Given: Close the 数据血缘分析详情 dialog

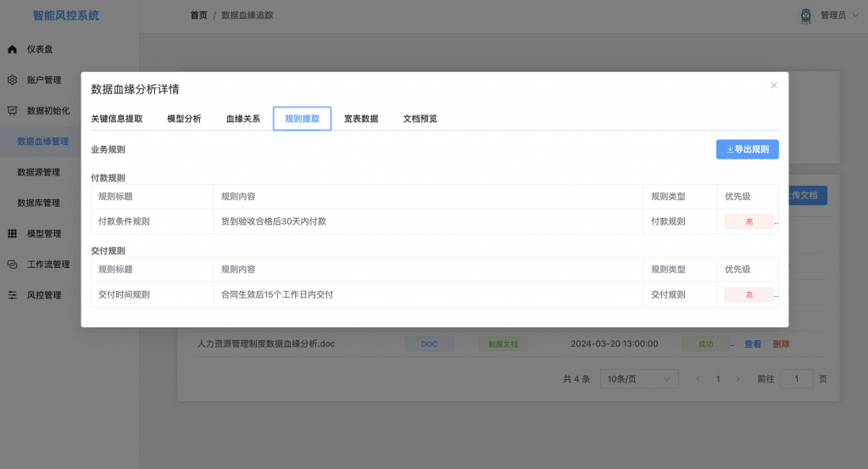Looking at the screenshot, I should 774,86.
